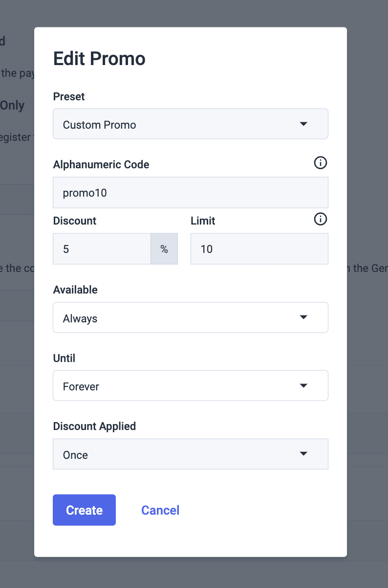The height and width of the screenshot is (588, 388).
Task: Open the Custom Promo preset dropdown
Action: [x=191, y=124]
